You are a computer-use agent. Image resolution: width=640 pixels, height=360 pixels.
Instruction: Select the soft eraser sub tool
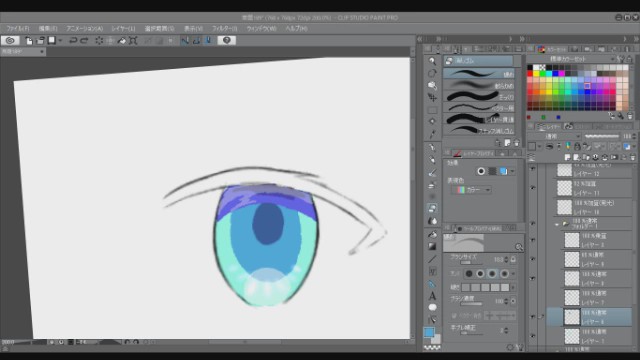[478, 85]
